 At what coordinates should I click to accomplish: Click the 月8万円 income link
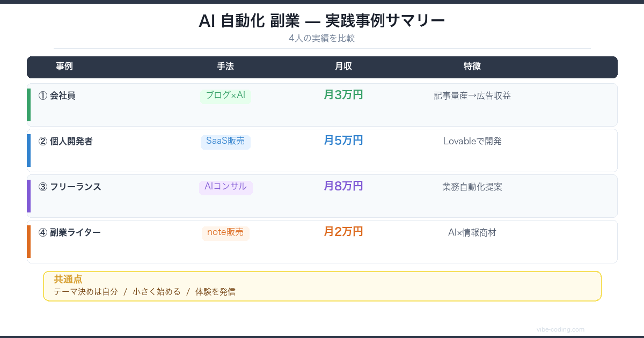pyautogui.click(x=343, y=186)
